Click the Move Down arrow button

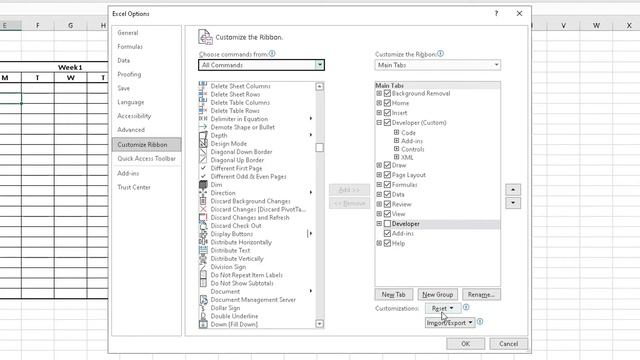pos(513,203)
